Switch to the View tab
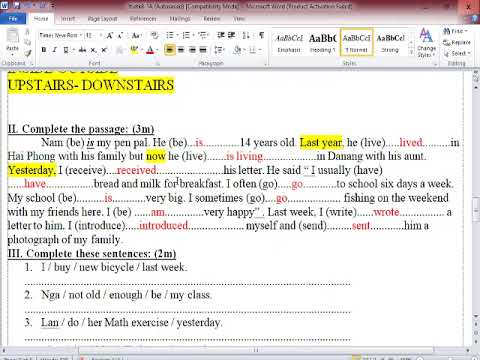Image resolution: width=480 pixels, height=360 pixels. pos(239,19)
